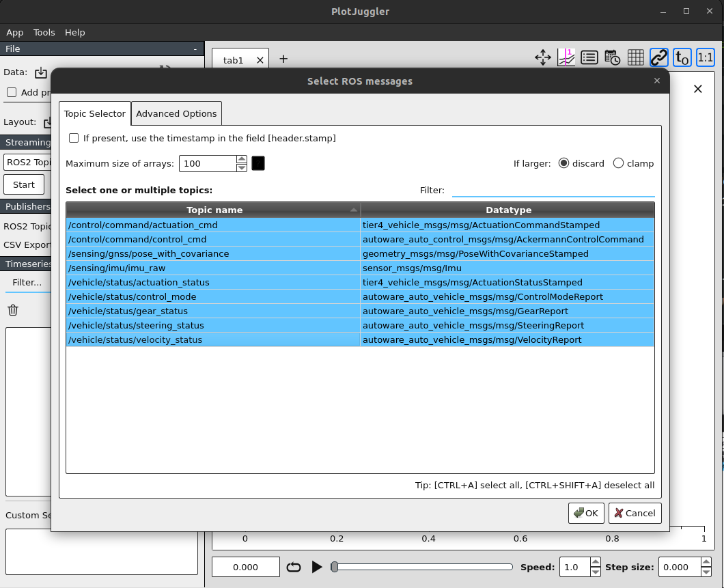Screen dimensions: 724x588
Task: Select the clamp radio option
Action: [618, 163]
